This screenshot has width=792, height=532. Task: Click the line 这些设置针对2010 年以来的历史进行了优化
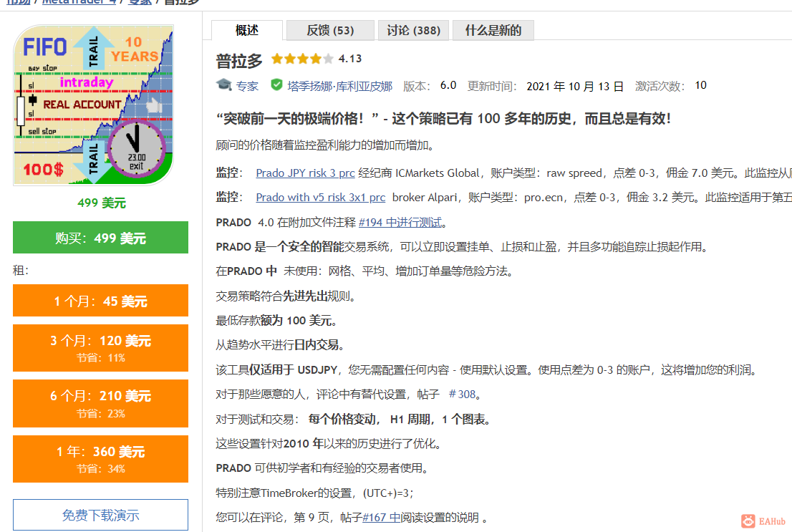coord(329,444)
